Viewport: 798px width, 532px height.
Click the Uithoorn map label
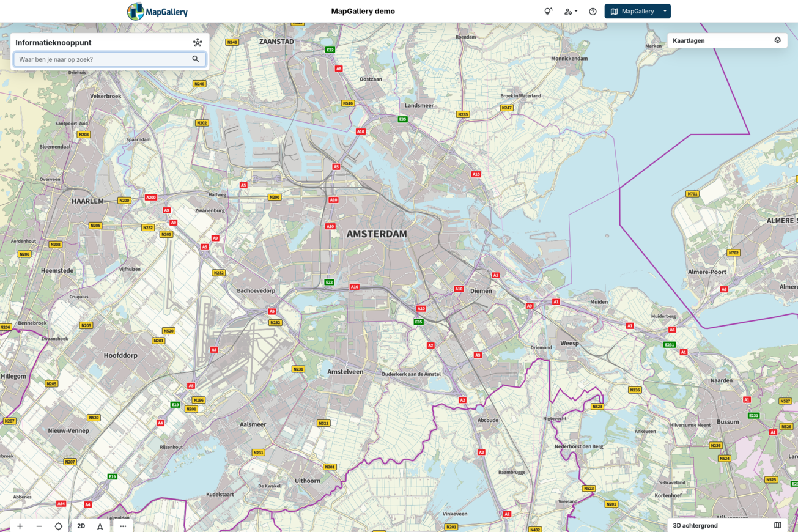307,481
